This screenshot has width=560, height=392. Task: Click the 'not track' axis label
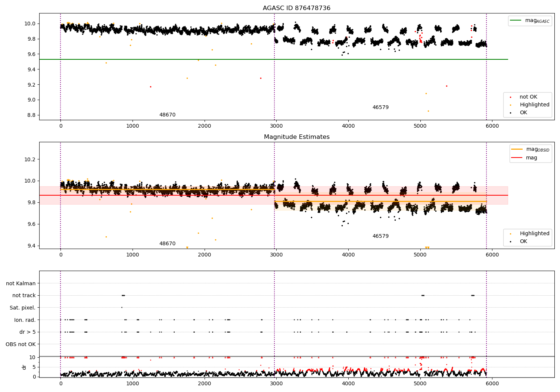tap(24, 296)
